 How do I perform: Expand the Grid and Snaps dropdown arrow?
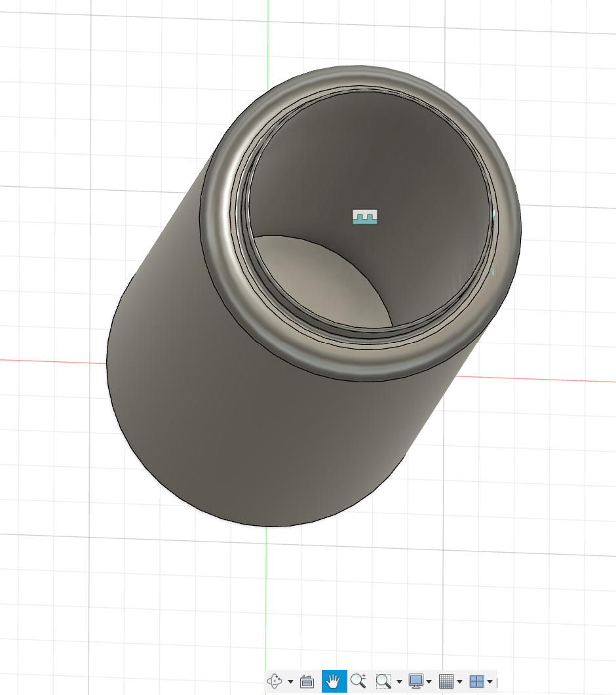[459, 682]
